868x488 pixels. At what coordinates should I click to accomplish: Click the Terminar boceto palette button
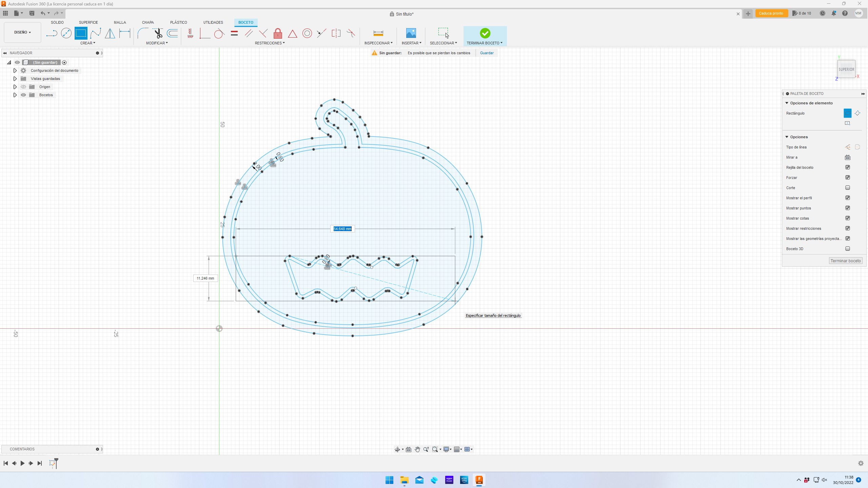point(845,261)
